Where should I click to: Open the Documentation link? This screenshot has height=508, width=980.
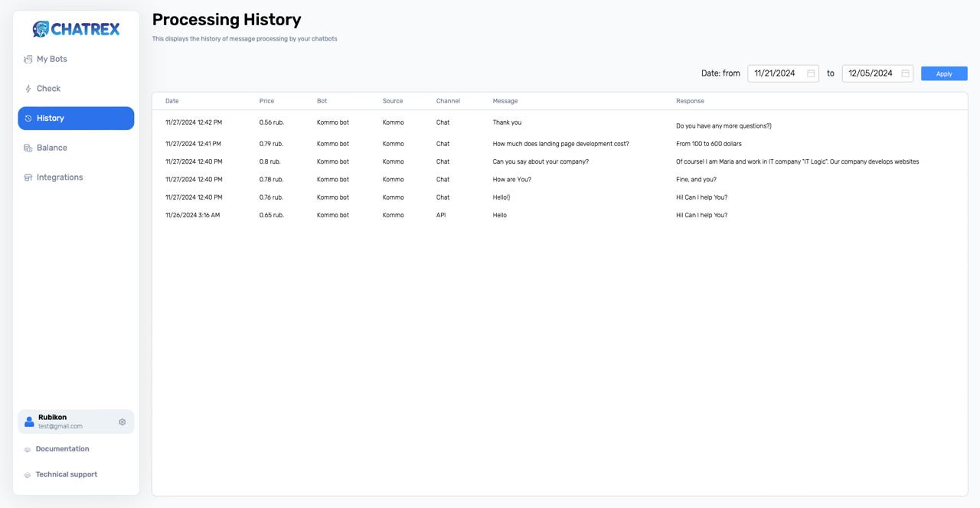pyautogui.click(x=62, y=449)
